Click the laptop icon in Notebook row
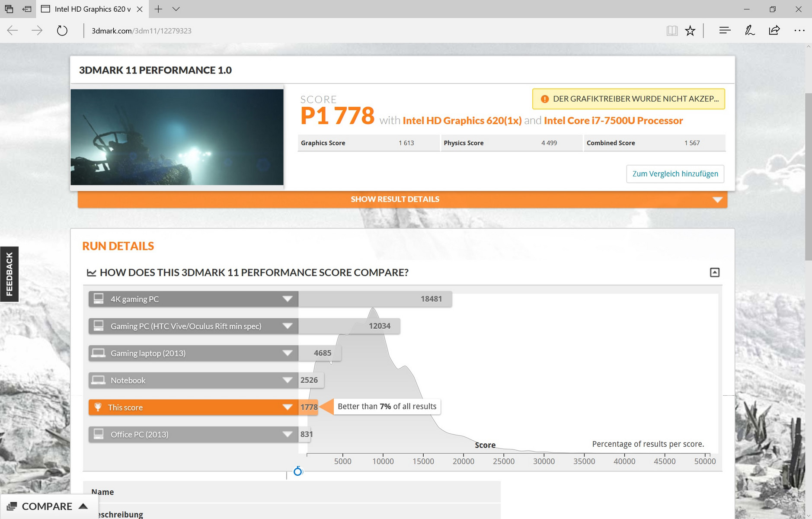This screenshot has height=519, width=812. point(99,380)
